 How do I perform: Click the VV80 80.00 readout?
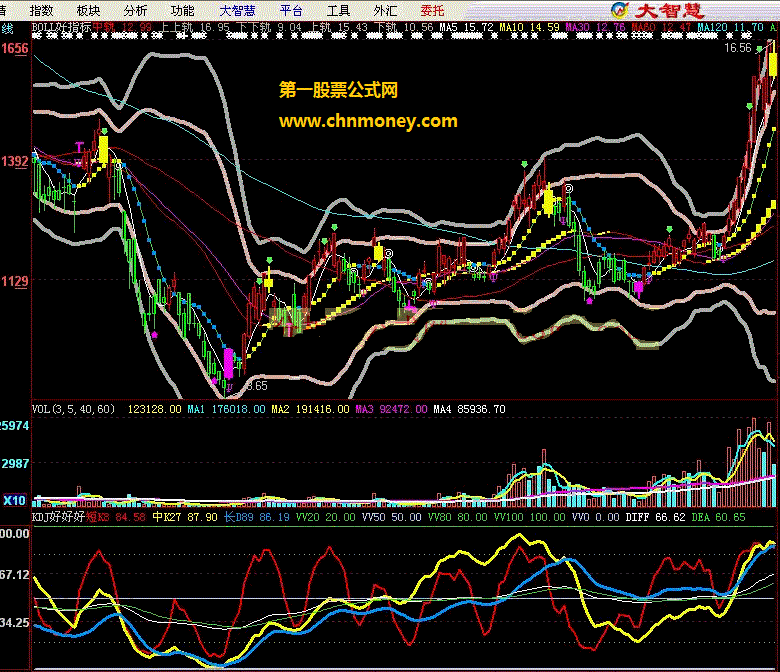coord(458,517)
